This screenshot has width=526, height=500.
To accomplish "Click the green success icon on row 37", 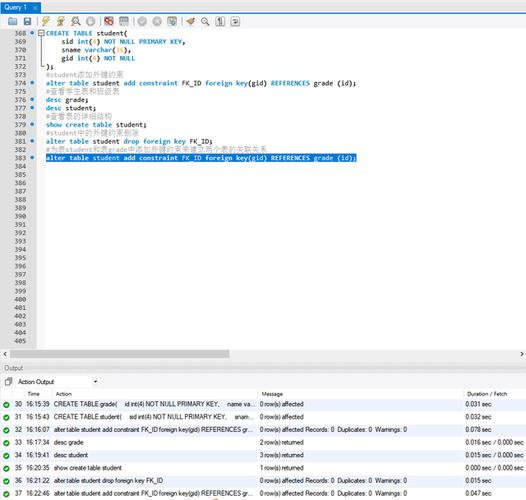I will tap(6, 494).
